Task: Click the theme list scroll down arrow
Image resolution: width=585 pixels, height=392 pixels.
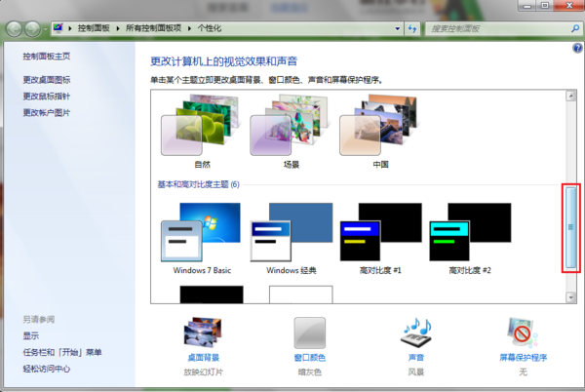Action: click(570, 297)
